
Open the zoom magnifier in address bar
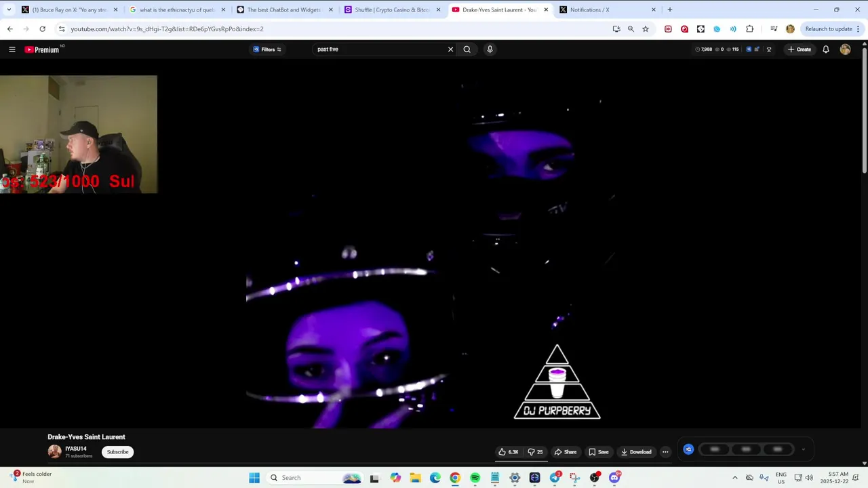coord(631,29)
